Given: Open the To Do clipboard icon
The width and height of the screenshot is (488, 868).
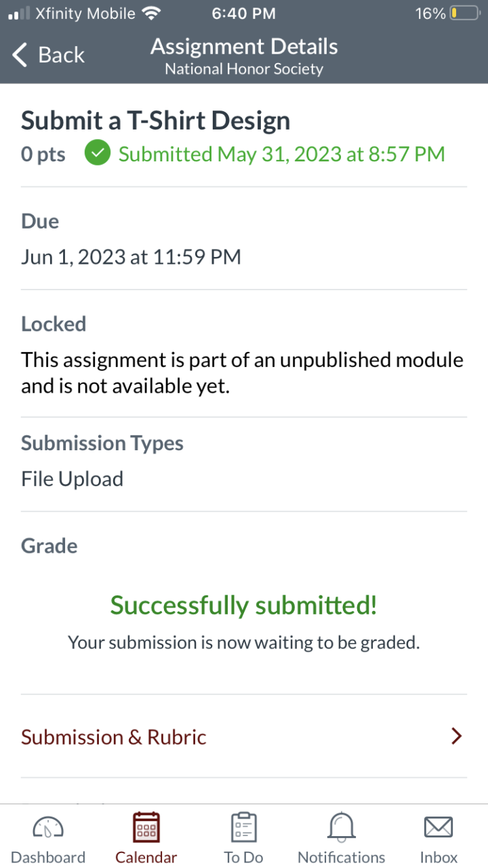Looking at the screenshot, I should click(244, 827).
